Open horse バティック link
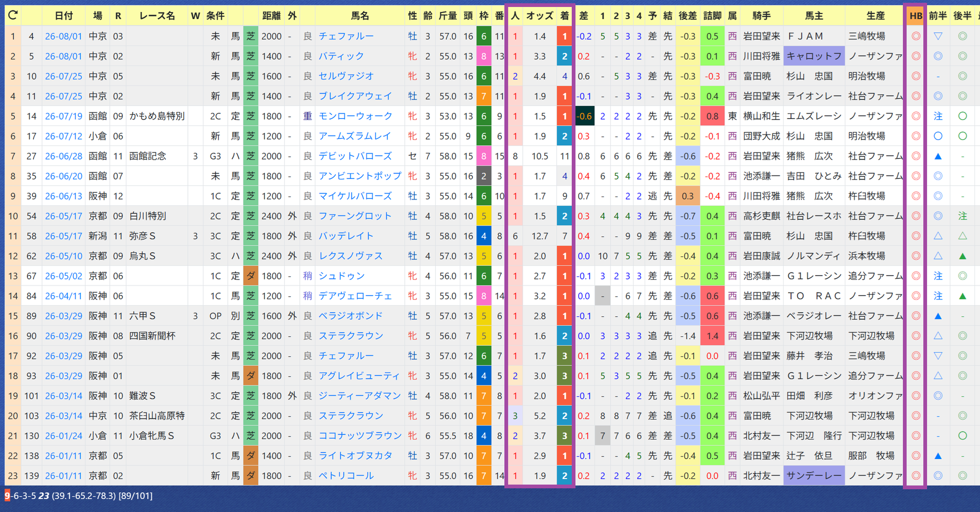 pyautogui.click(x=341, y=56)
